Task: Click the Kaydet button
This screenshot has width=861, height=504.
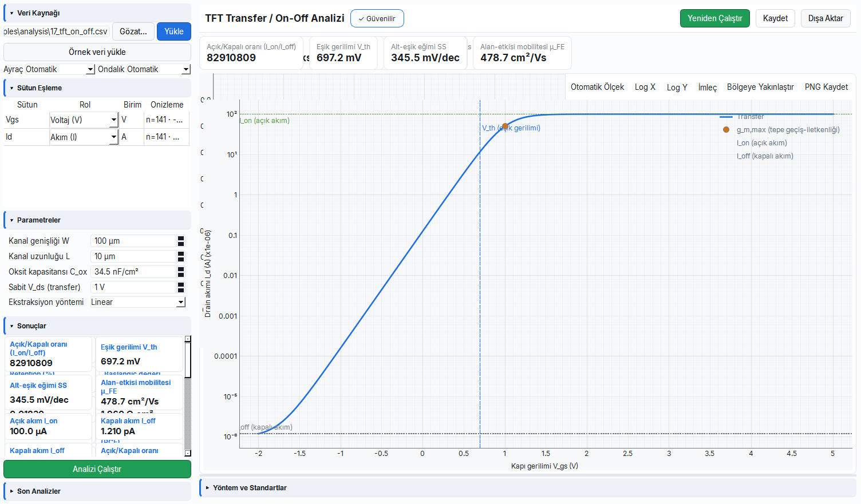Action: pyautogui.click(x=775, y=18)
